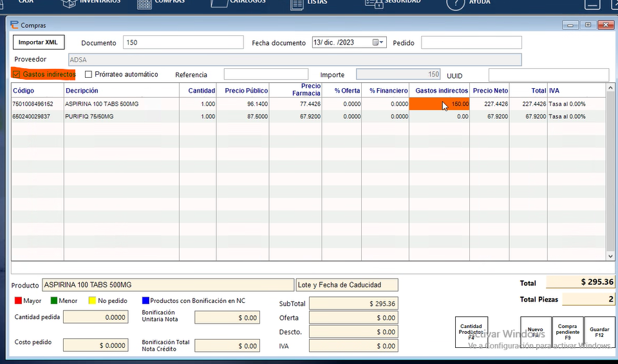Click the Producto field with ASPIRINA 100 TABS
The width and height of the screenshot is (618, 364).
[x=168, y=285]
